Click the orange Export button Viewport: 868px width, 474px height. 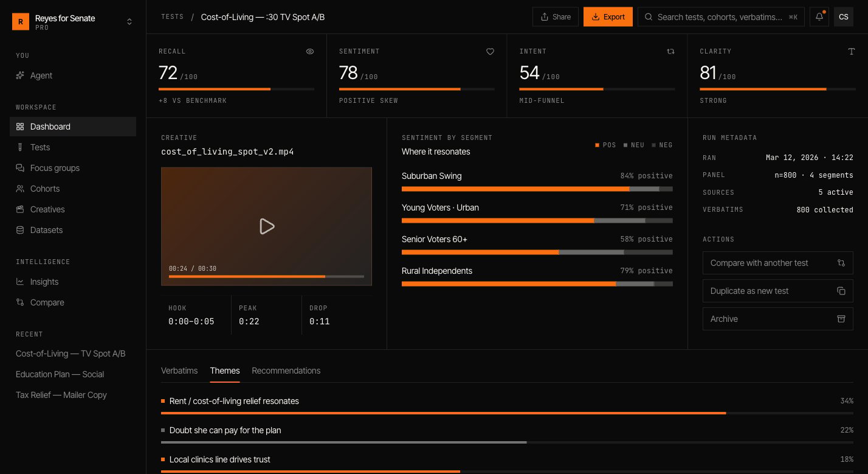[608, 17]
